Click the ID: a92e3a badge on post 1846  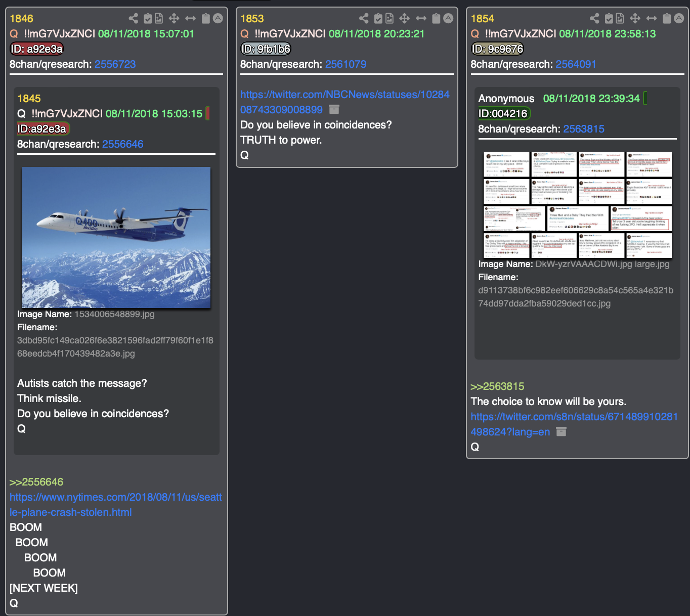(x=36, y=49)
